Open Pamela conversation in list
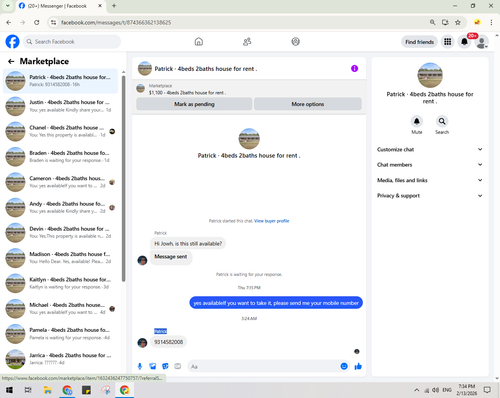This screenshot has width=500, height=398. point(60,334)
